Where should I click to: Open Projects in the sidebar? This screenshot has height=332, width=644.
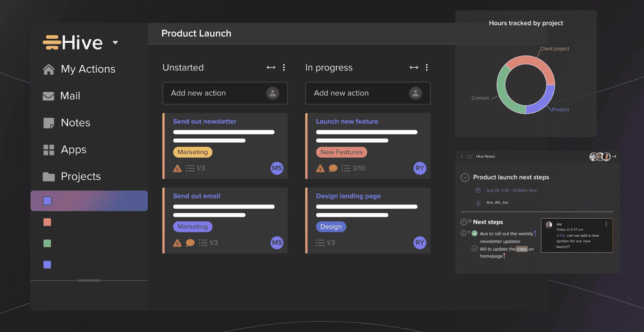[x=80, y=176]
